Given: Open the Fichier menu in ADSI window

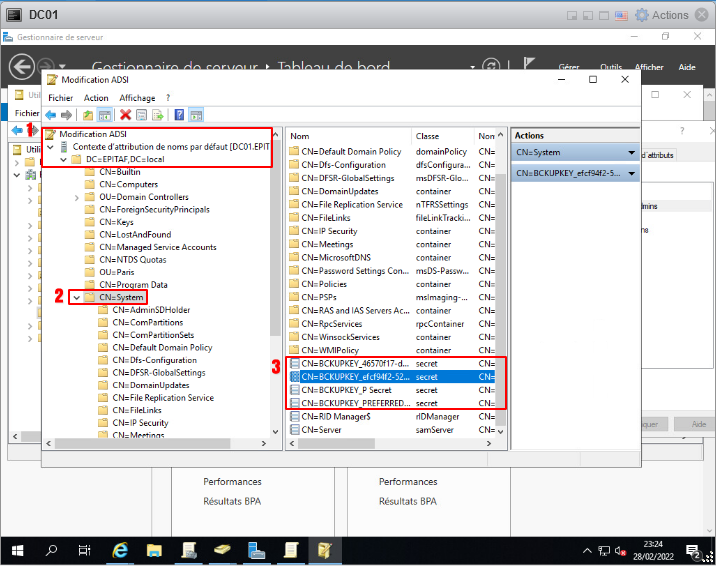Looking at the screenshot, I should 60,98.
